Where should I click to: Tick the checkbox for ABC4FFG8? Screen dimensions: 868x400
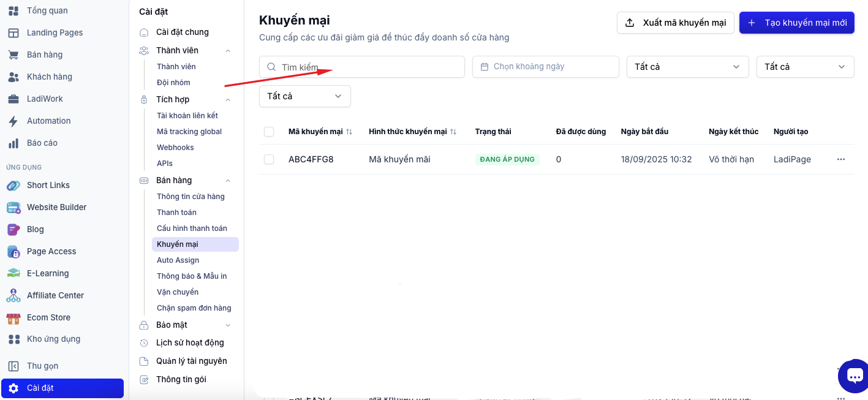click(x=269, y=159)
